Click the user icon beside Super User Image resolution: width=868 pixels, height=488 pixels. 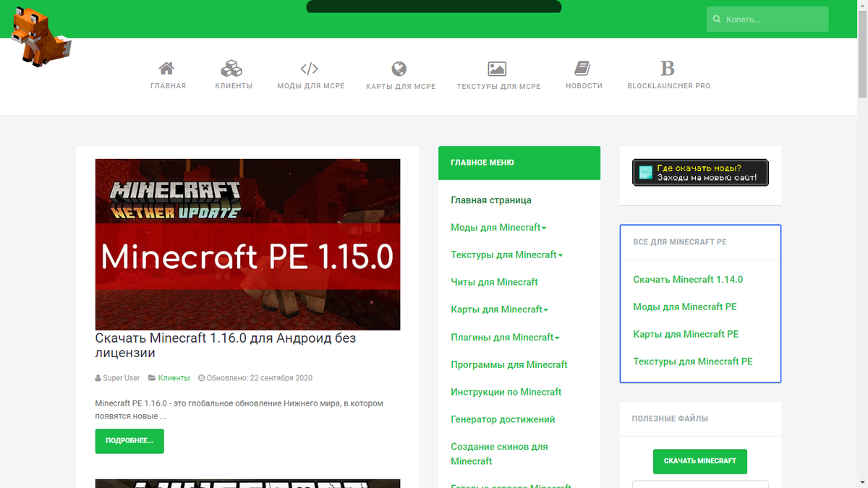coord(98,378)
